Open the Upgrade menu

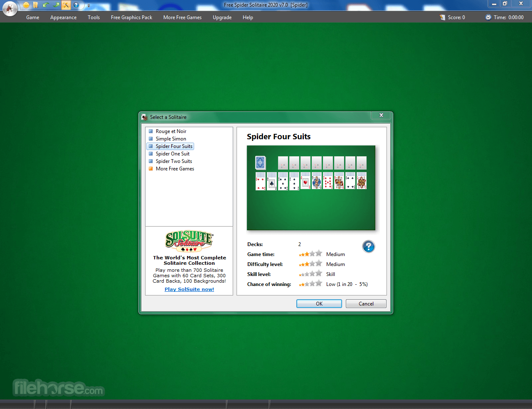(222, 17)
